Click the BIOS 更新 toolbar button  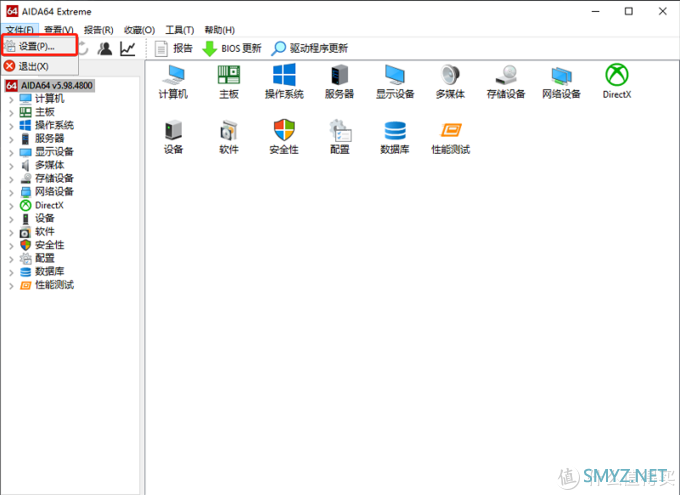232,48
